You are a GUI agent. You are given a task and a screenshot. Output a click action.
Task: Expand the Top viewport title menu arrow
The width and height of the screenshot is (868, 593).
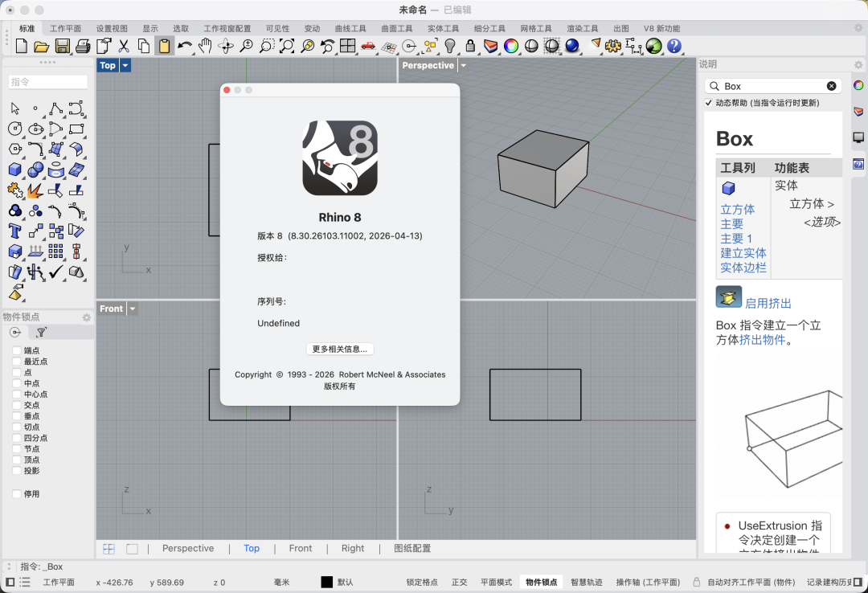pos(125,66)
